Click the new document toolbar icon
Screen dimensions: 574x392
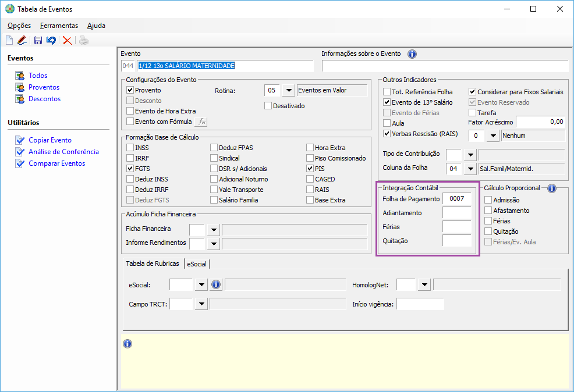coord(9,40)
